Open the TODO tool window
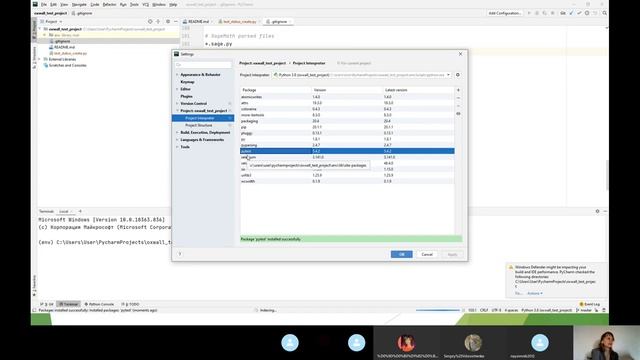The height and width of the screenshot is (360, 640). click(130, 304)
